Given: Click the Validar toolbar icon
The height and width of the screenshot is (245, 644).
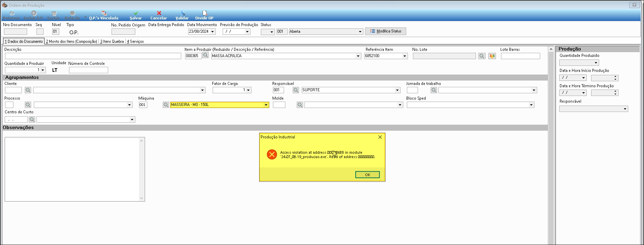Looking at the screenshot, I should pos(183,13).
